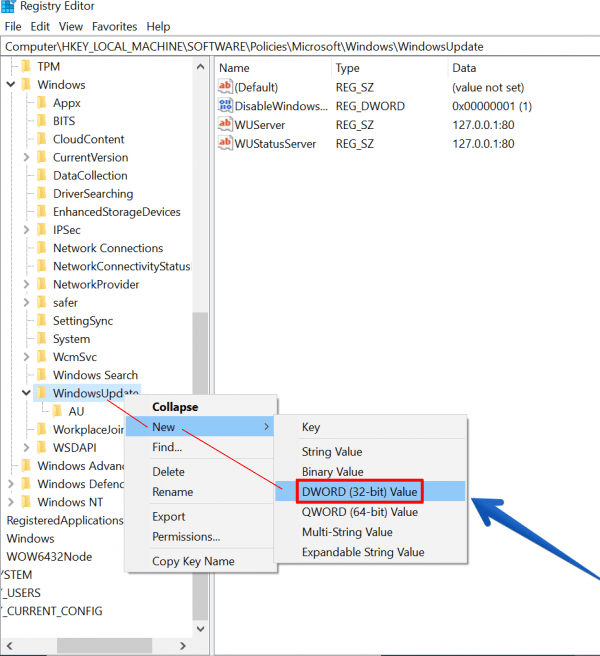Open the New submenu entry
Image resolution: width=600 pixels, height=656 pixels.
click(x=200, y=427)
